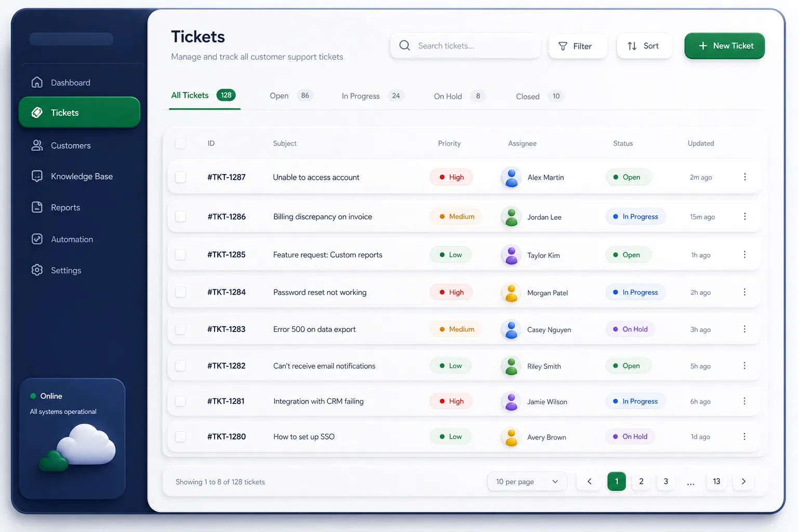Open the Sort options
Image resolution: width=798 pixels, height=532 pixels.
(x=644, y=46)
